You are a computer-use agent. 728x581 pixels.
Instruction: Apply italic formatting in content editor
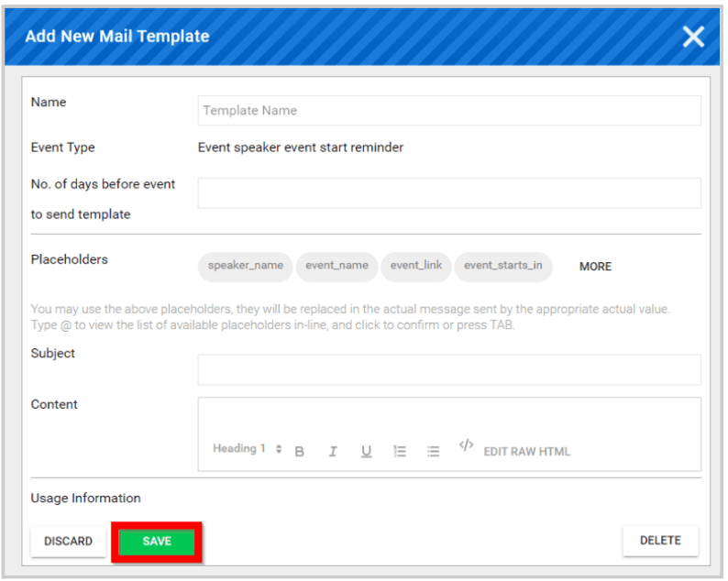pyautogui.click(x=333, y=451)
